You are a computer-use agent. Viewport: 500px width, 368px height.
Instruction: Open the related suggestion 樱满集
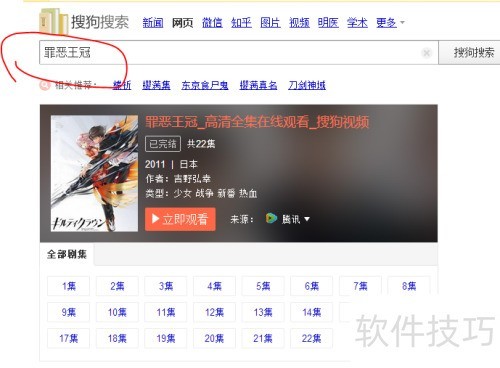156,85
